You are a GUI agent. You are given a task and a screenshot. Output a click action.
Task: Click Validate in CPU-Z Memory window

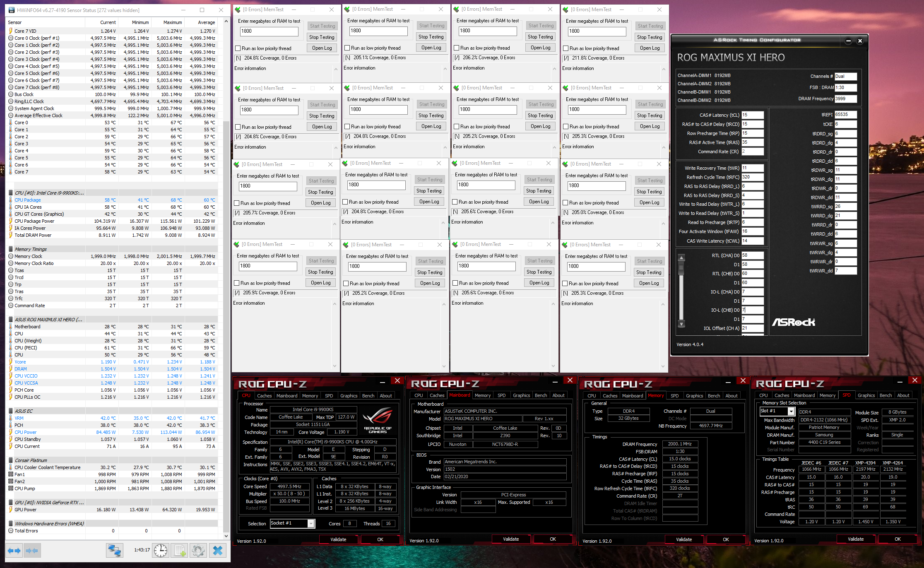[684, 539]
